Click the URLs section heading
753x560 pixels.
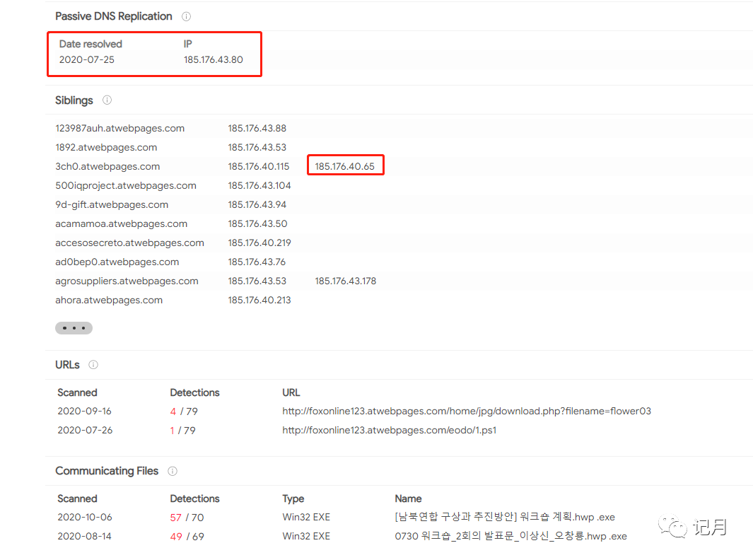[67, 365]
